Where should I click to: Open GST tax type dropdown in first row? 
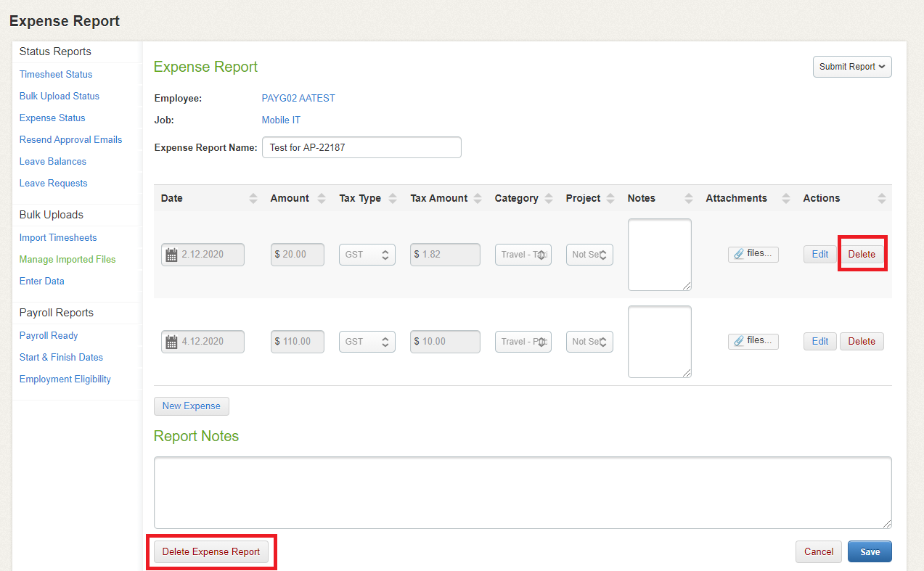click(x=367, y=255)
